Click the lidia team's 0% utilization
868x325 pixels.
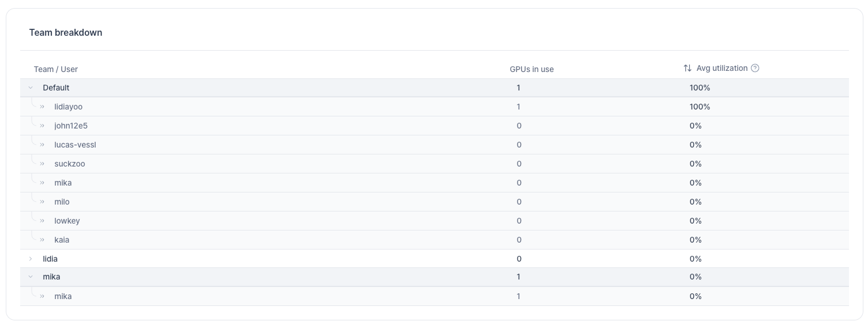(696, 259)
